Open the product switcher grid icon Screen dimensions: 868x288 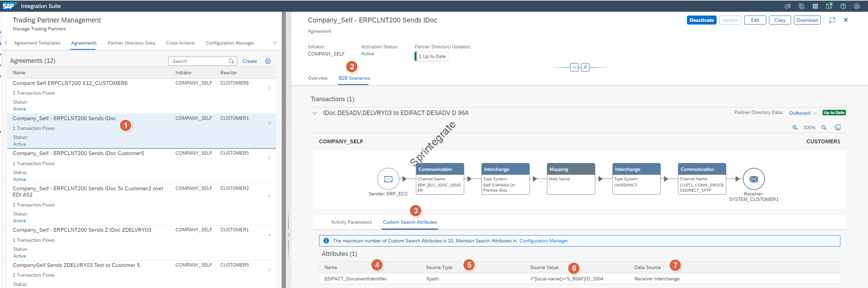click(x=815, y=6)
